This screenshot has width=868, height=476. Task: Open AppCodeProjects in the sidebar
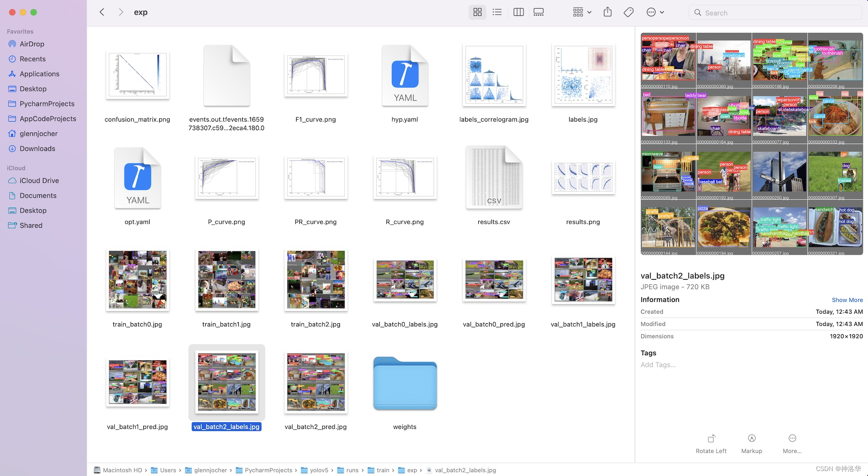point(48,118)
